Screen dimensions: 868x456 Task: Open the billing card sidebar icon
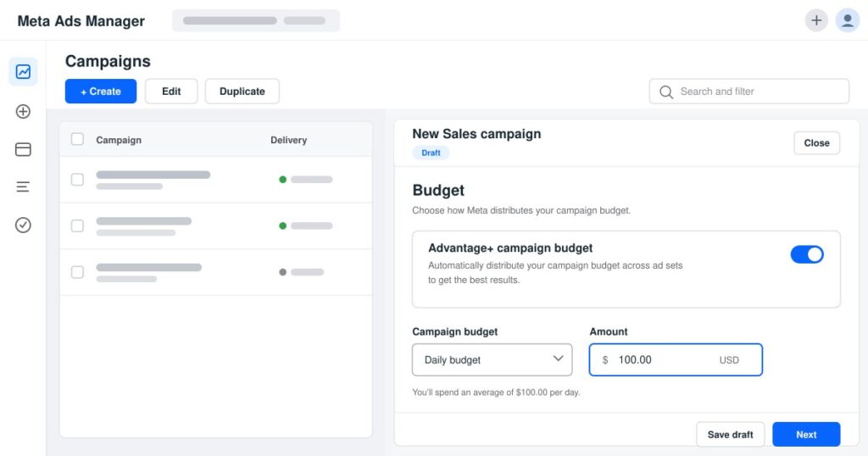click(23, 149)
